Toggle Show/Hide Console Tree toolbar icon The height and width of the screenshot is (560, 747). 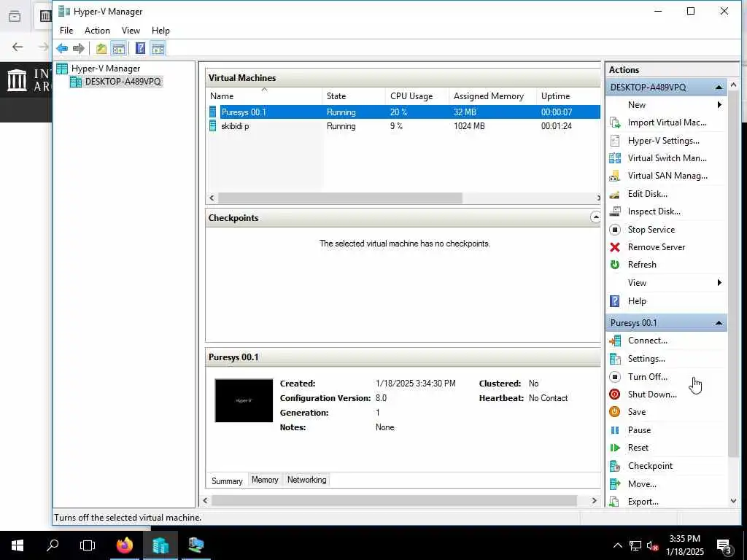119,48
